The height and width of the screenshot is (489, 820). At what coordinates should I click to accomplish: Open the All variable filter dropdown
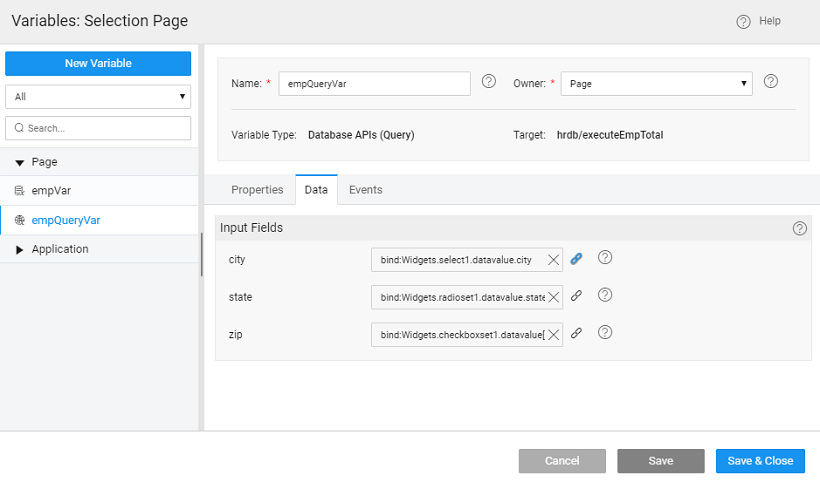click(x=98, y=97)
